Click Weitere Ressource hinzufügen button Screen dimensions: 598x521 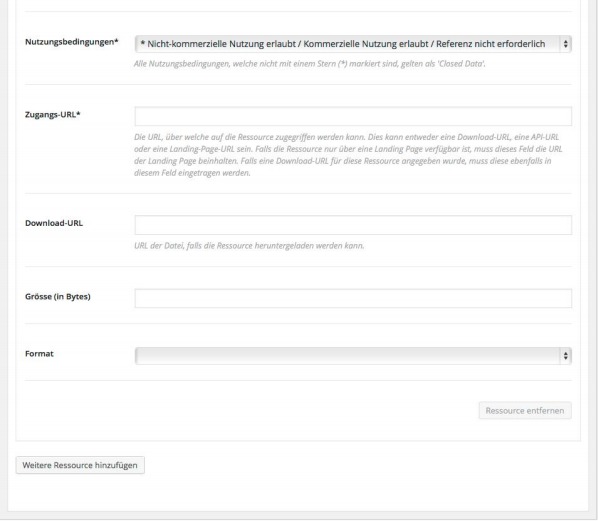80,465
